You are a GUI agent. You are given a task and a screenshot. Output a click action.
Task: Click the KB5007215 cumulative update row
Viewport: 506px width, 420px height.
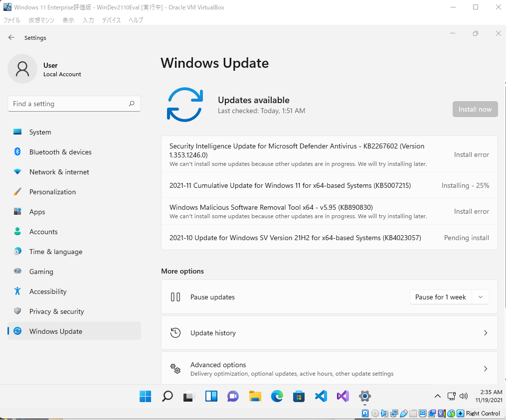[x=329, y=185]
